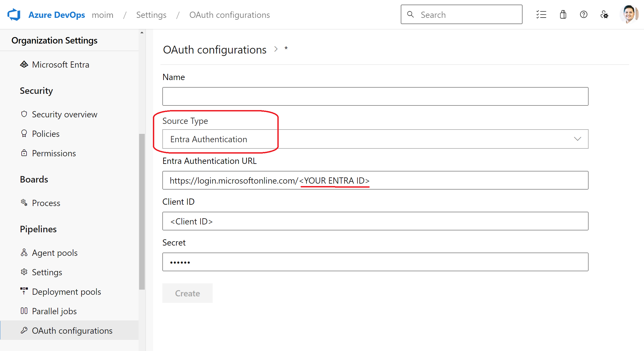Click the sidebar scroll up arrow
644x351 pixels.
(x=142, y=33)
